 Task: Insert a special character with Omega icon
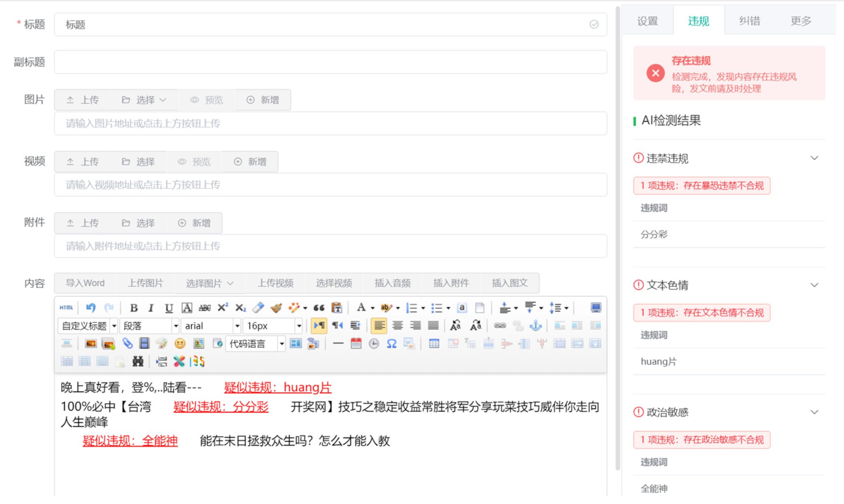[391, 343]
